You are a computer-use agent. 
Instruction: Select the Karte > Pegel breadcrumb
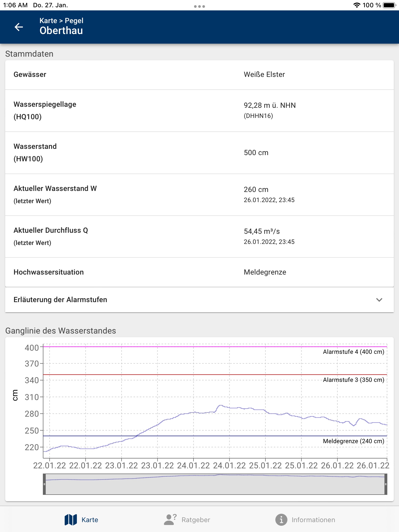(x=62, y=21)
